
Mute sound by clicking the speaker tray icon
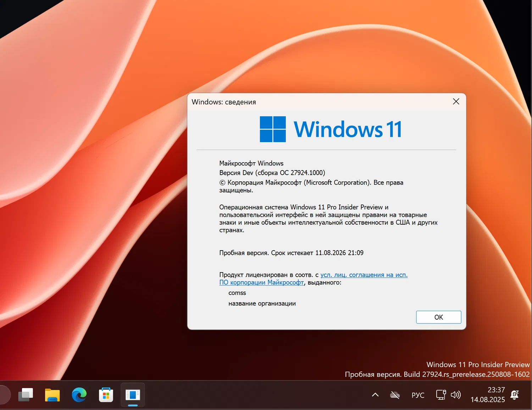pyautogui.click(x=456, y=394)
